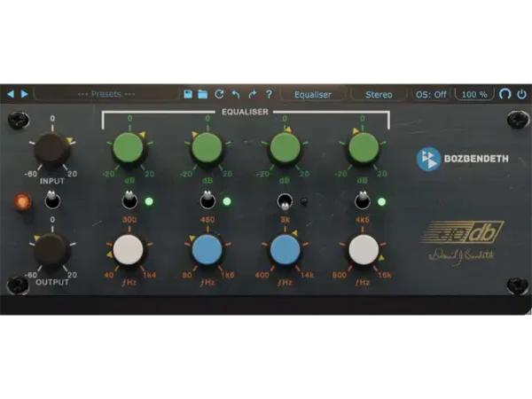
Task: Click the black INPUT gain knob
Action: (52, 149)
